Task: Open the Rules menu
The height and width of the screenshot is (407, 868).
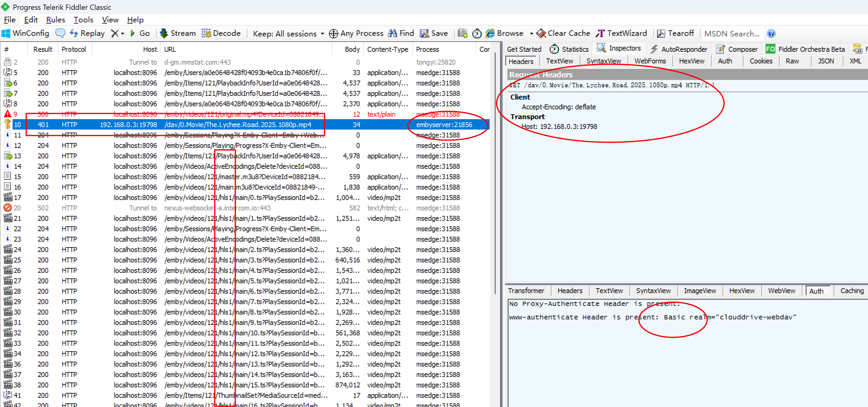Action: click(55, 20)
